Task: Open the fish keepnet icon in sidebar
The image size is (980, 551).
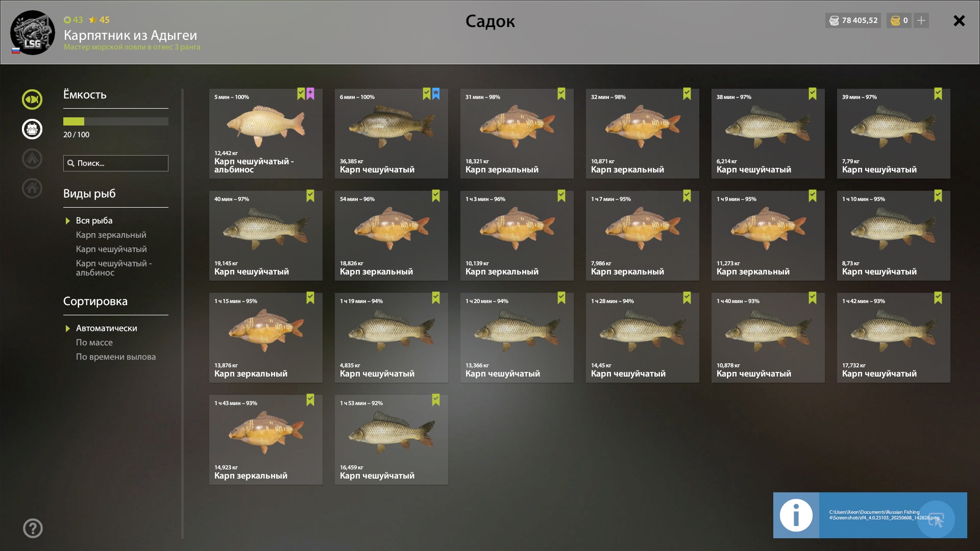Action: (32, 99)
